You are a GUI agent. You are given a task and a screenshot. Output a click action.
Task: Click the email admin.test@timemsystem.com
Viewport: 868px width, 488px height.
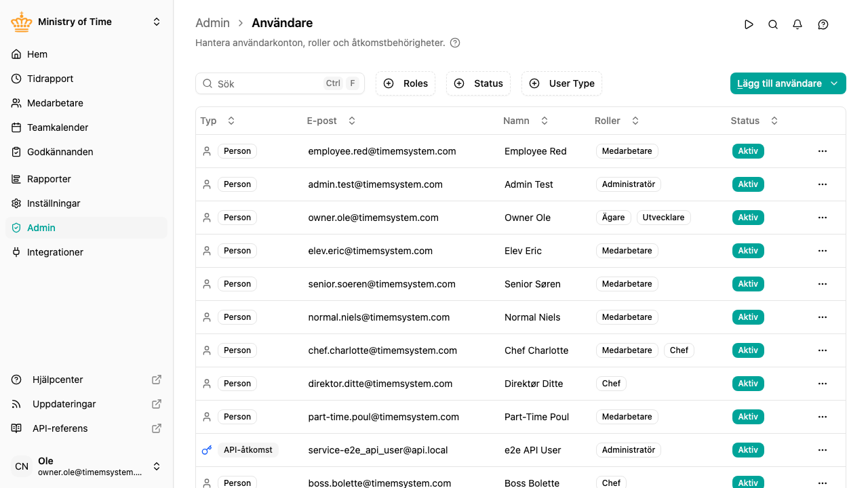coord(375,184)
